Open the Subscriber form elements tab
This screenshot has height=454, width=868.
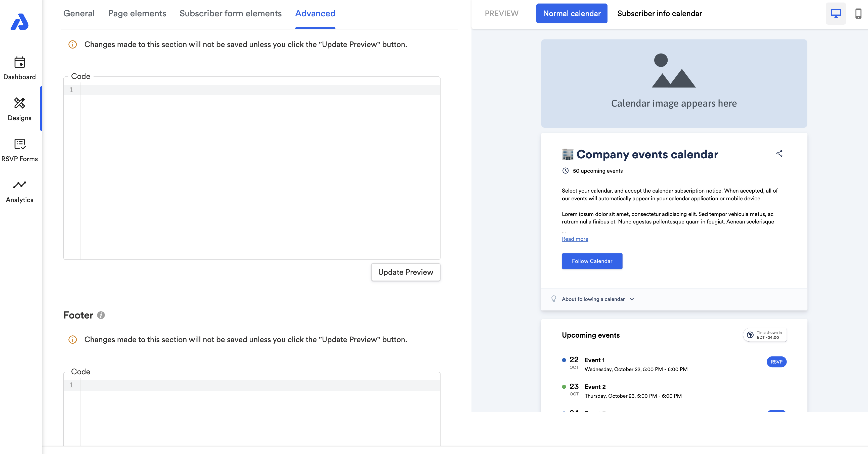pos(231,14)
